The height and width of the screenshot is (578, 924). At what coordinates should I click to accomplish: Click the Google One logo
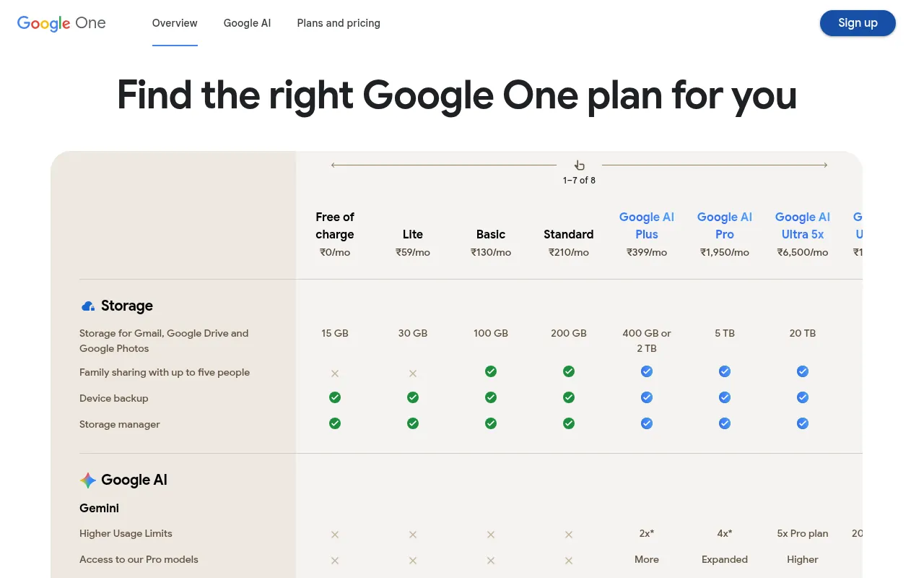[x=61, y=23]
